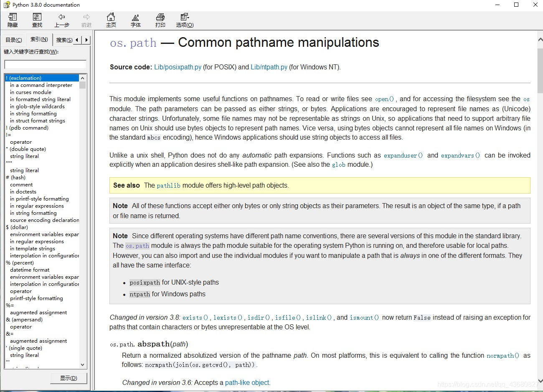The width and height of the screenshot is (543, 392).
Task: Open the Lib/ntpath.py source link
Action: [269, 67]
